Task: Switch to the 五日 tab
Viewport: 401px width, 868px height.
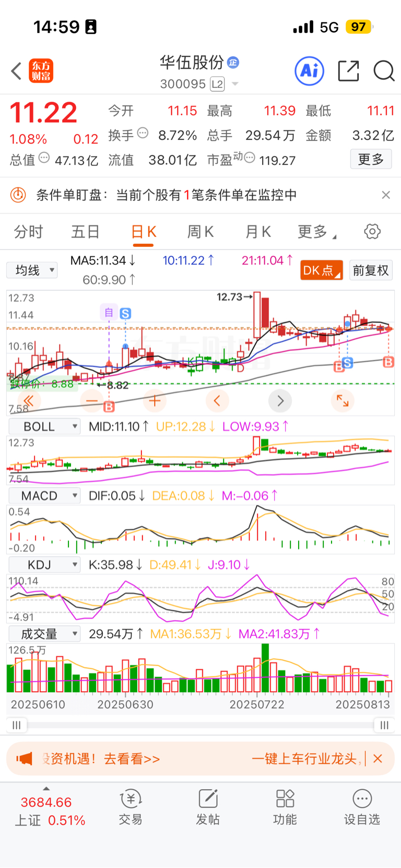Action: (85, 232)
